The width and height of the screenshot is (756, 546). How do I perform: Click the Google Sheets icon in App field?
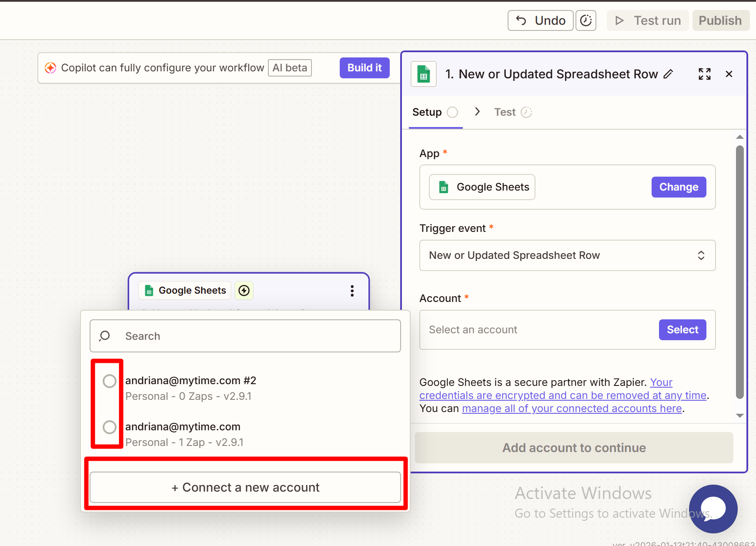click(x=443, y=187)
